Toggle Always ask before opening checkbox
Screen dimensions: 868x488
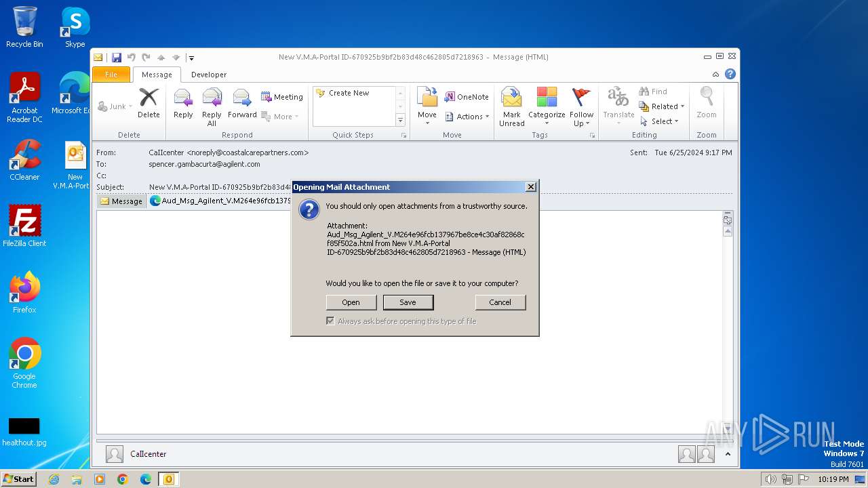coord(330,321)
